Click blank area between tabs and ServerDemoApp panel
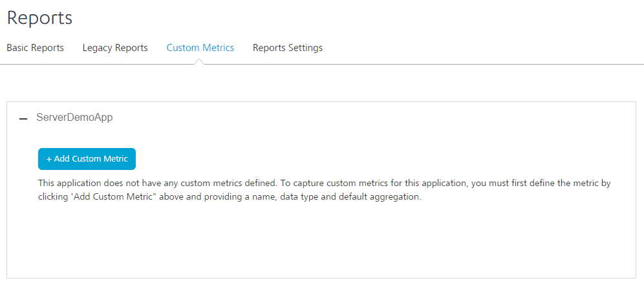Viewport: 644px width, 285px height. [x=321, y=83]
